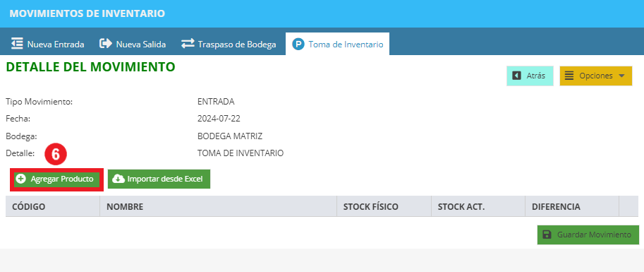The width and height of the screenshot is (644, 272).
Task: Open the Toma de Inventario tab
Action: coord(338,44)
